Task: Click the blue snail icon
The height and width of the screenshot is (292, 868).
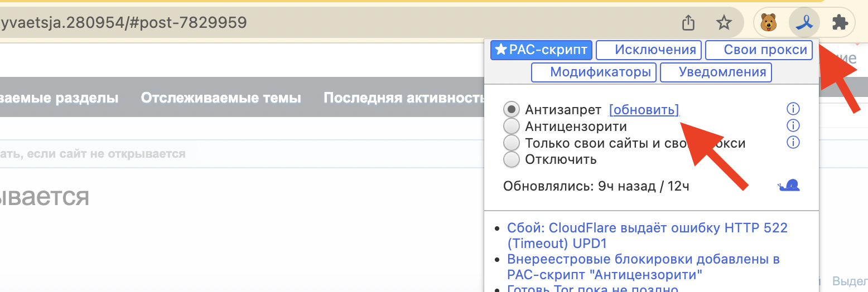Action: pos(789,185)
